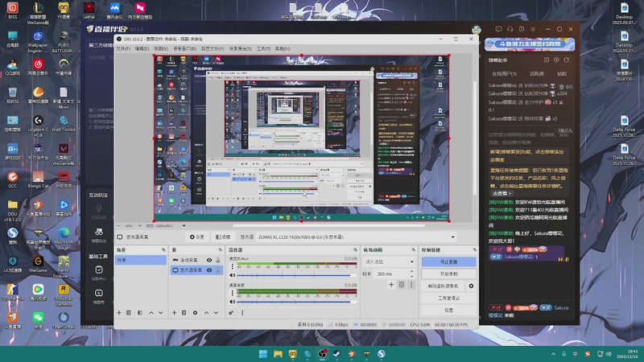Remove selected source with sources trash icon
This screenshot has height=362, width=644.
tap(184, 313)
